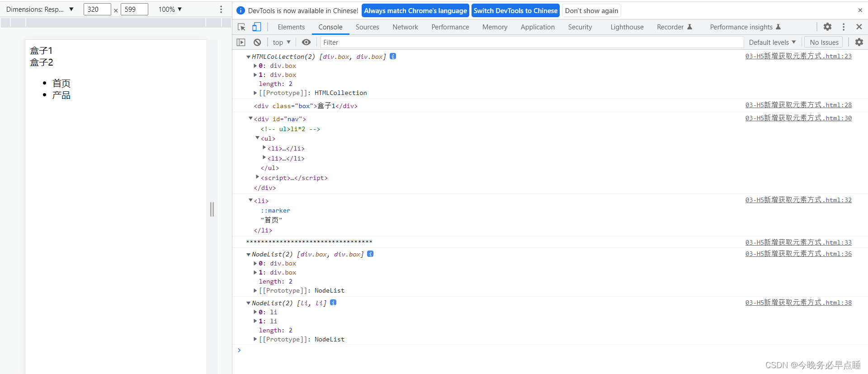Screen dimensions: 868x374
Task: Expand item 0: div.box under HTMLCollection
Action: (x=255, y=66)
